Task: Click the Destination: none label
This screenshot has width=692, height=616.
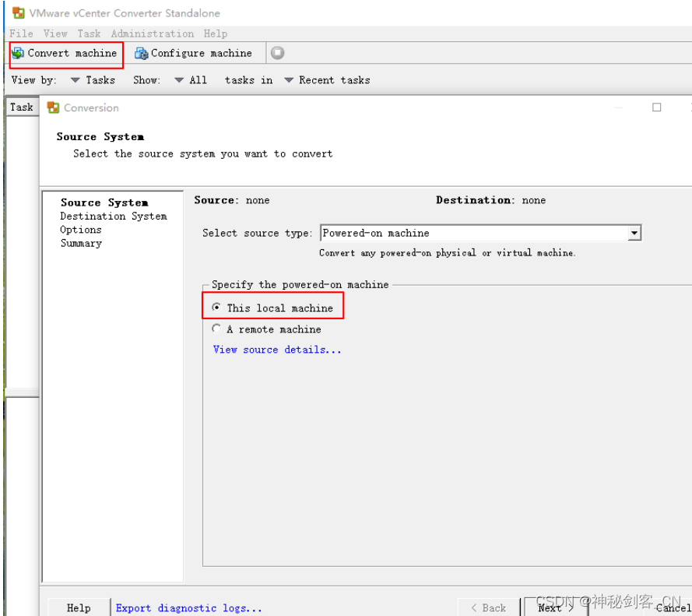Action: [490, 200]
